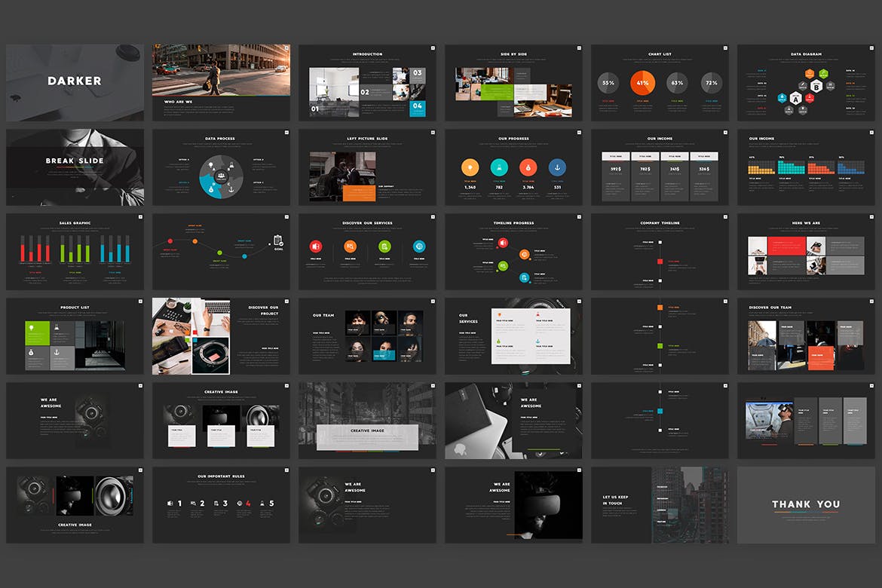Select the green lightbulb tile in Product List
The width and height of the screenshot is (882, 588).
pyautogui.click(x=37, y=328)
